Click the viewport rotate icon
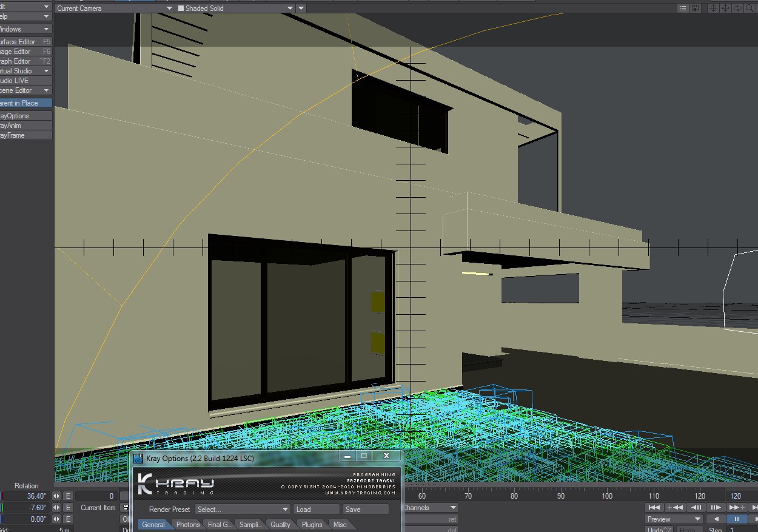 [x=737, y=8]
